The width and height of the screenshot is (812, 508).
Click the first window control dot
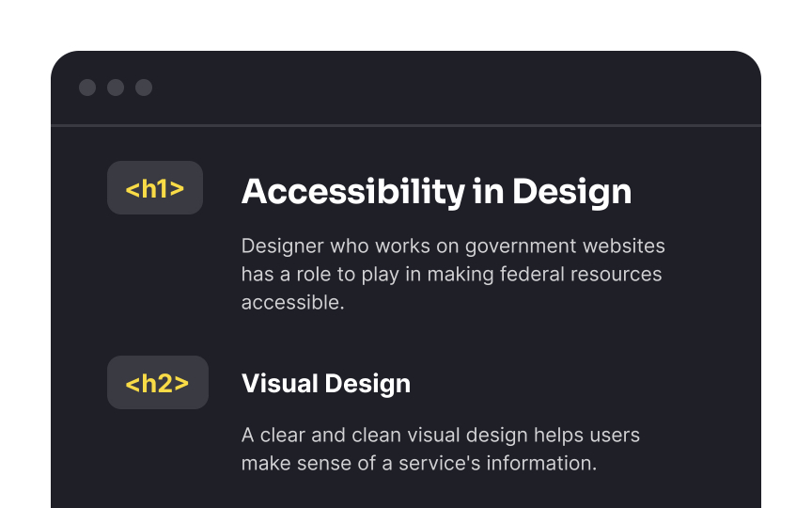(87, 87)
